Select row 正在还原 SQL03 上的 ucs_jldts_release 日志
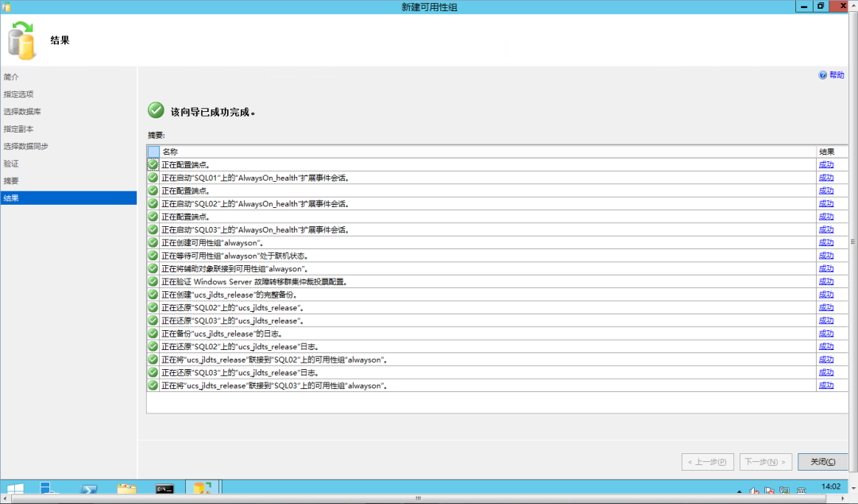 point(497,372)
